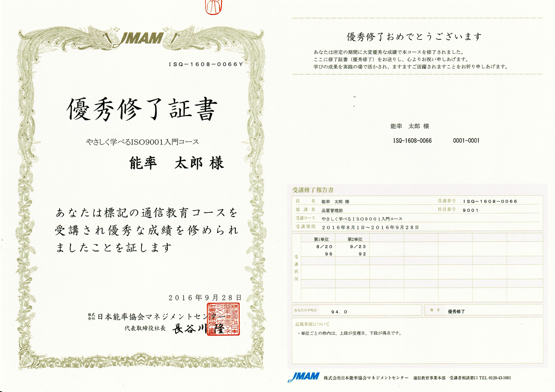Screen dimensions: 555x392
Task: Click the sentence starting 学びの成果を実践の場で
Action: pyautogui.click(x=411, y=67)
